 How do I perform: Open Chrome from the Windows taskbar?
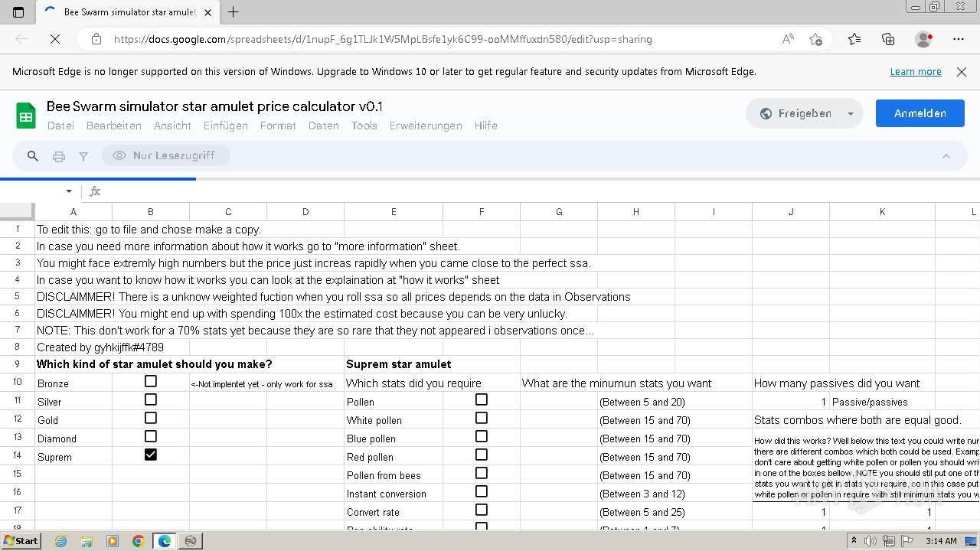(139, 541)
